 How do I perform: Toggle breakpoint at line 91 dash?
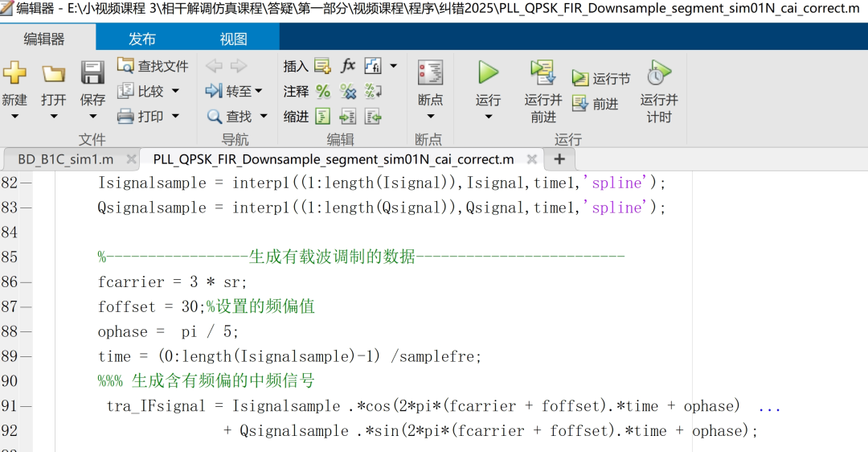click(27, 406)
